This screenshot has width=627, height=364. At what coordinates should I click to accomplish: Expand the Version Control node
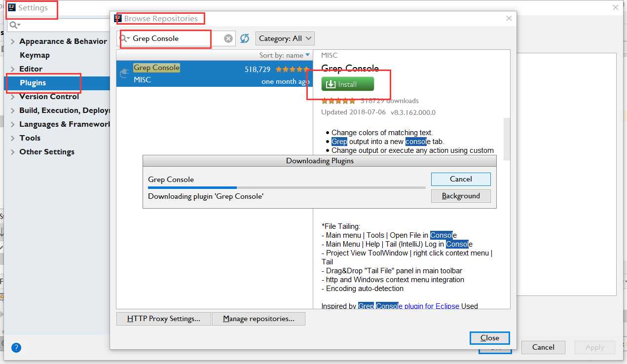[x=13, y=97]
